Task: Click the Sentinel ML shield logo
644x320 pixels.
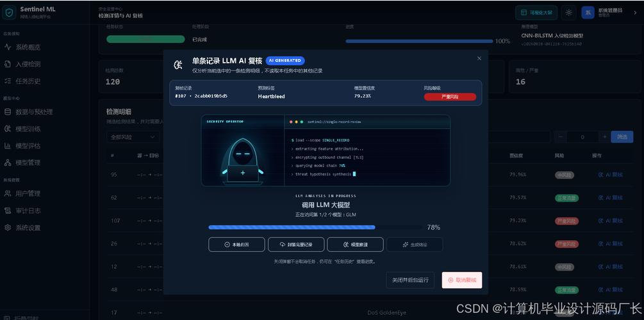Action: [x=9, y=12]
